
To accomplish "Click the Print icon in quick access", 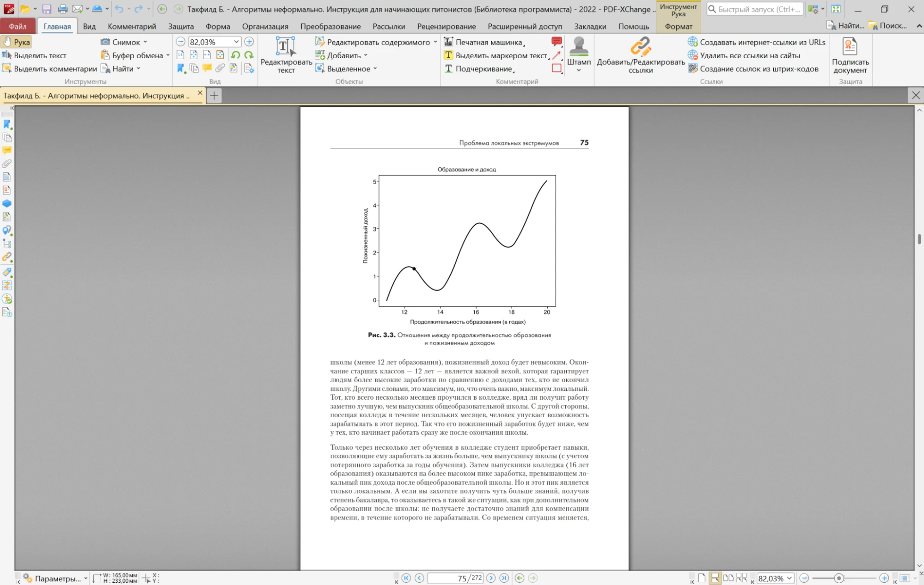I will point(63,9).
